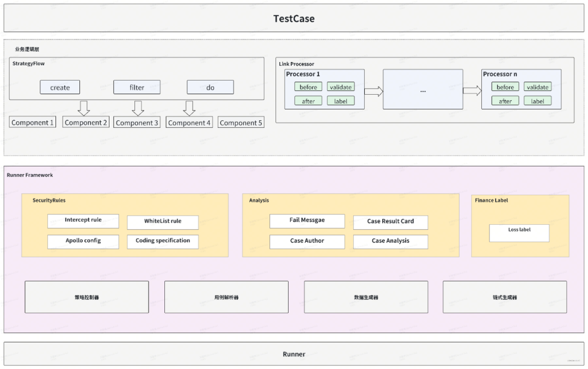Click the StrategyFlow container title
Viewport: 588px width, 369px height.
tap(28, 63)
